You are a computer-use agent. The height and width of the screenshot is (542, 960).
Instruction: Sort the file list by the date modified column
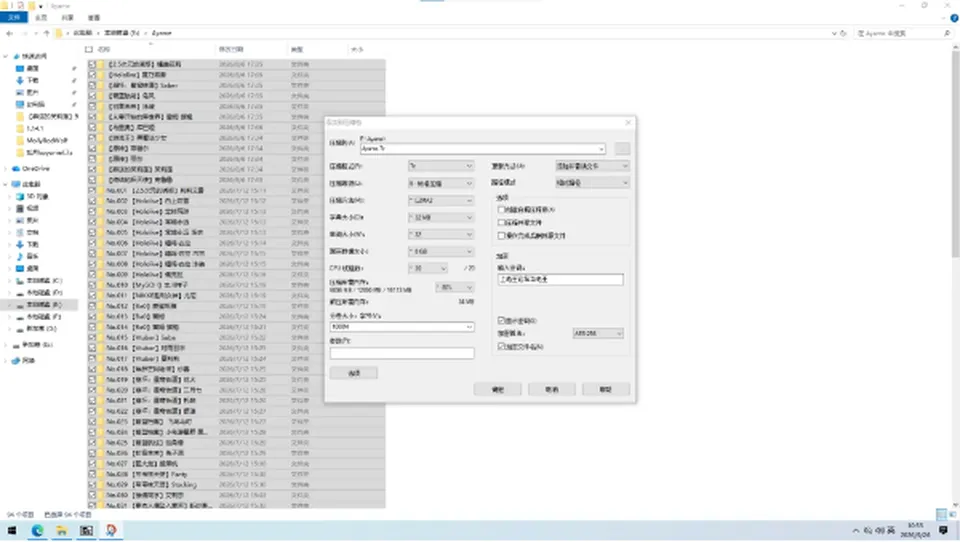click(251, 49)
